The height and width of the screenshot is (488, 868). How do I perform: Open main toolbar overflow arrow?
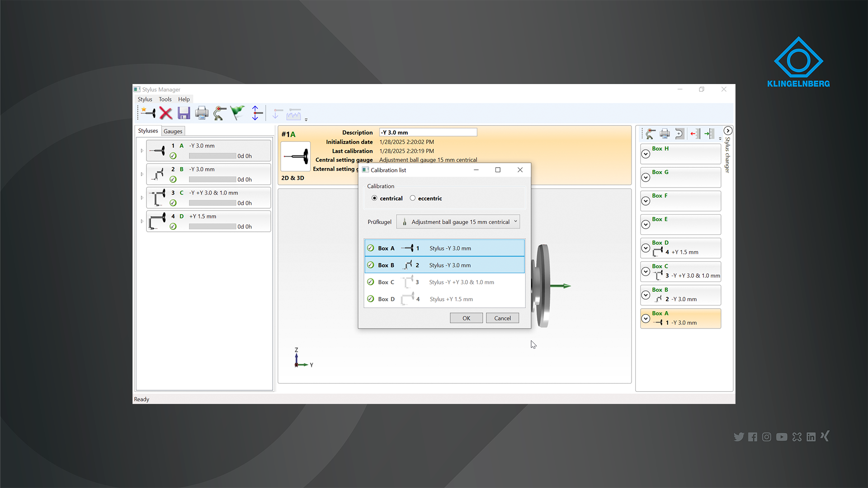coord(306,120)
